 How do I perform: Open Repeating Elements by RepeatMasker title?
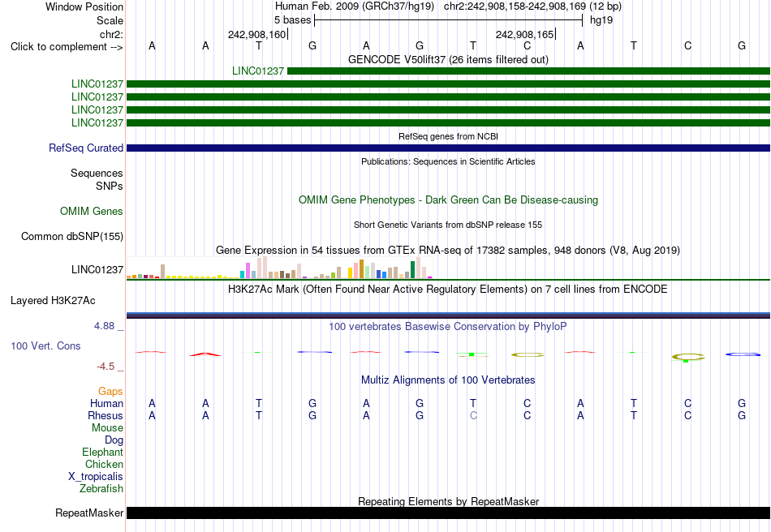(x=448, y=501)
